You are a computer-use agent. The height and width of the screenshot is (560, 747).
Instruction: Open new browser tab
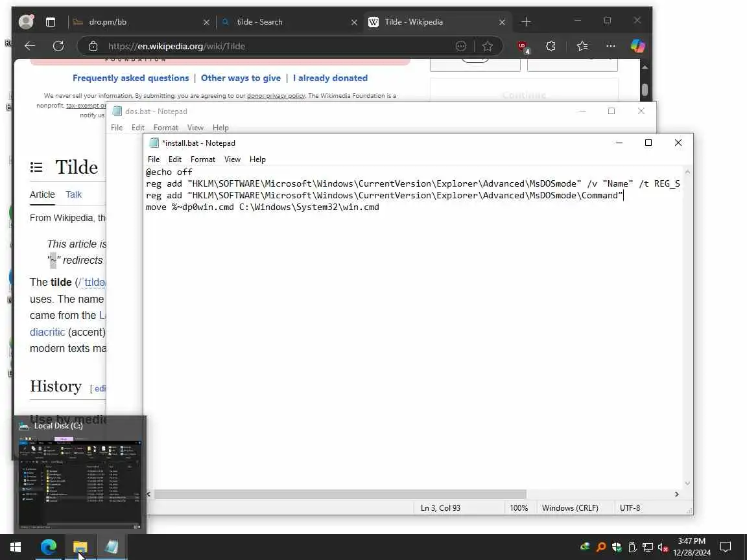pyautogui.click(x=526, y=22)
